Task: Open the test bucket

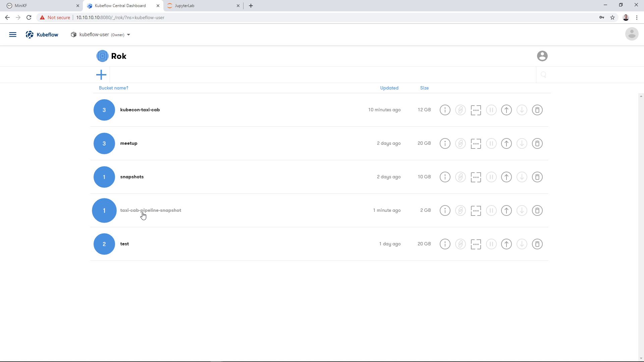Action: (x=124, y=244)
